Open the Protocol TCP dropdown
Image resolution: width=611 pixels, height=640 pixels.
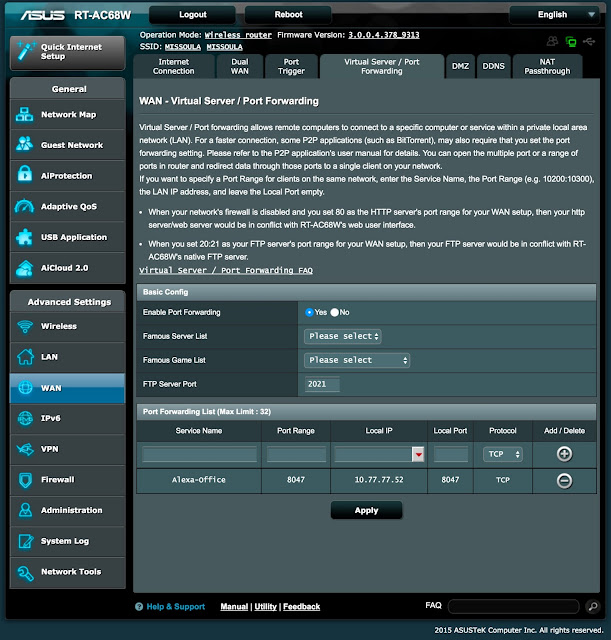pos(502,454)
